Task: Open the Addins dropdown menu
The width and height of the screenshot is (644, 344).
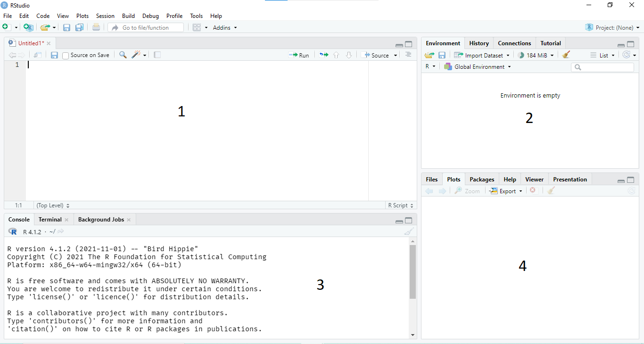Action: pyautogui.click(x=225, y=28)
